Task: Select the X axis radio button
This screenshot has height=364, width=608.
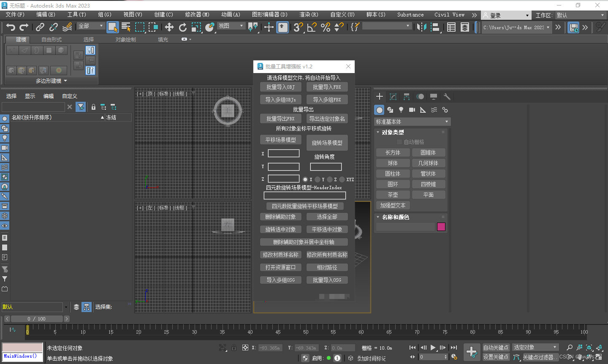Action: tap(305, 179)
